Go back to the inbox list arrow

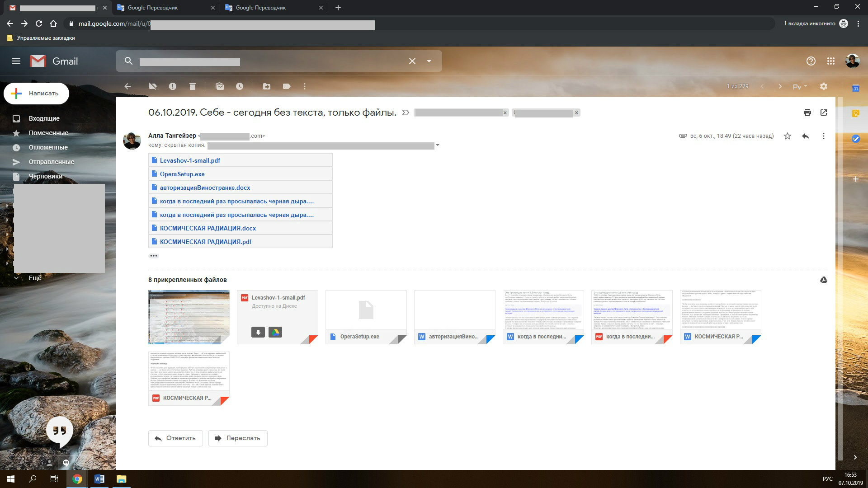coord(127,86)
